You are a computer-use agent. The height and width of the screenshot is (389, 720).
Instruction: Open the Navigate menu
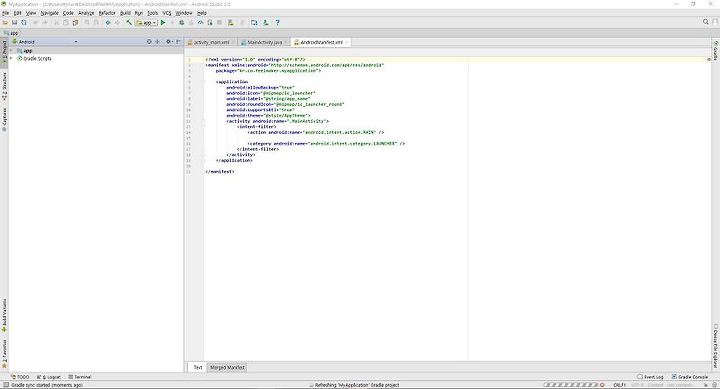(x=50, y=13)
